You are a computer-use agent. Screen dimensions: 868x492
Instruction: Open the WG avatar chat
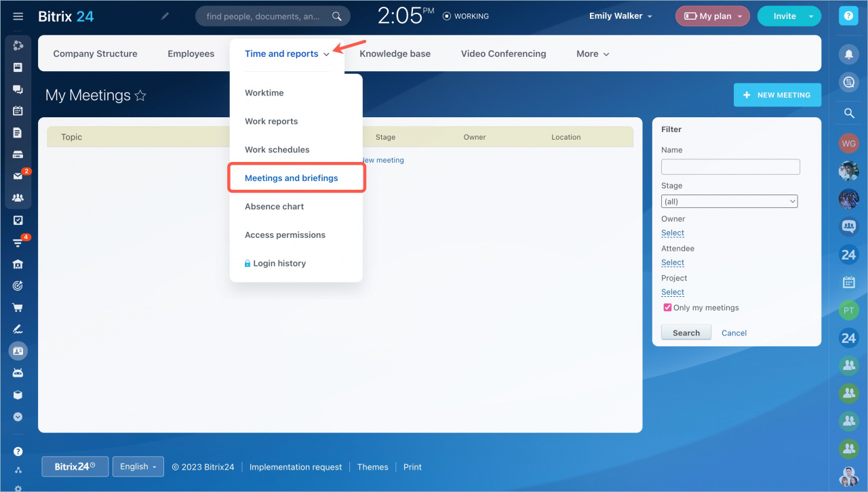click(848, 143)
